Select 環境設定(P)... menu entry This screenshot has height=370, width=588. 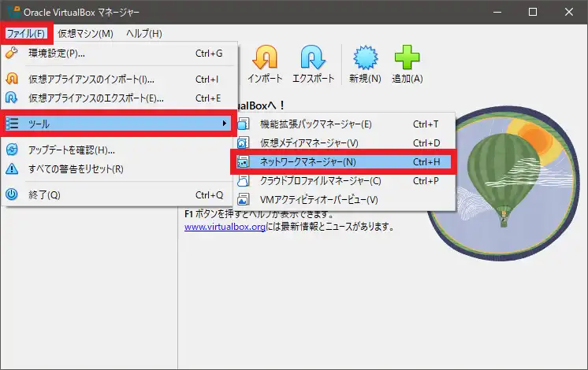(x=119, y=54)
